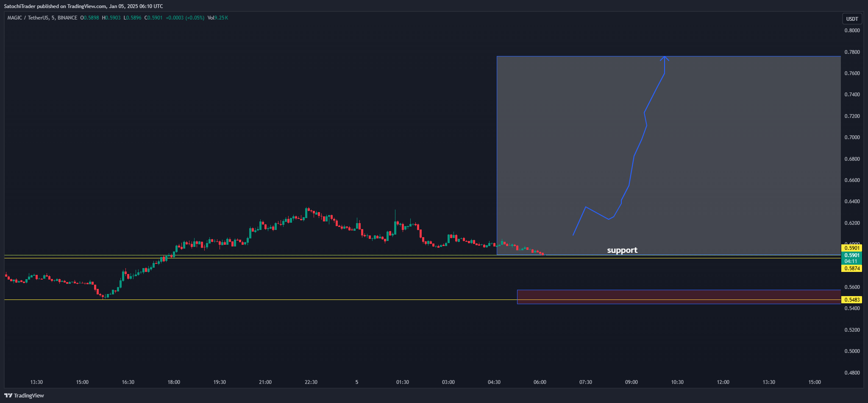This screenshot has width=868, height=403.
Task: Click the 0.8000 price axis label
Action: [852, 31]
